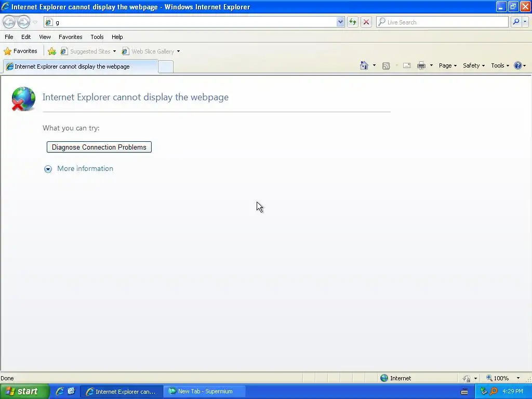Click the Help question mark icon
532x399 pixels.
pyautogui.click(x=518, y=65)
